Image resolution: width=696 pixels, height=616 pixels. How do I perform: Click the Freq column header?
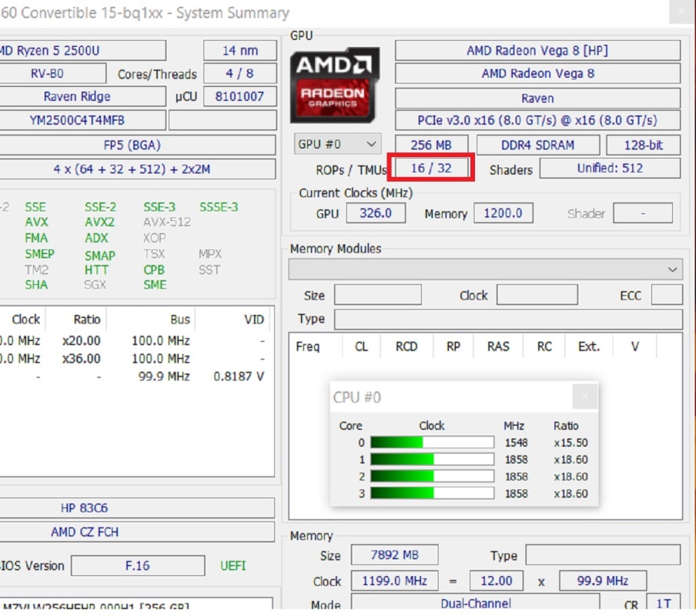[x=308, y=346]
